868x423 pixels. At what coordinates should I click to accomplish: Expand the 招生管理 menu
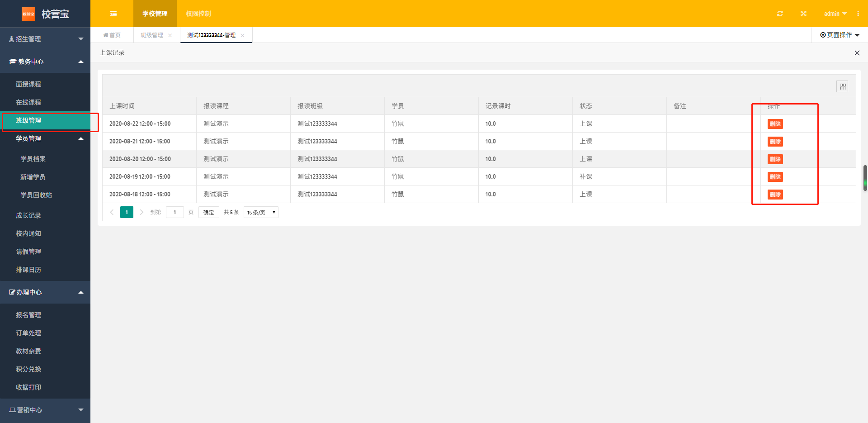click(45, 39)
